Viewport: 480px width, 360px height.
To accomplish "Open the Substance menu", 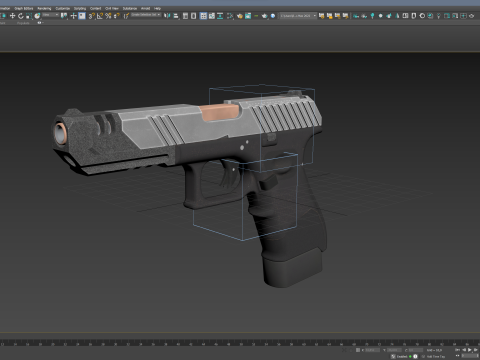I will tap(130, 8).
